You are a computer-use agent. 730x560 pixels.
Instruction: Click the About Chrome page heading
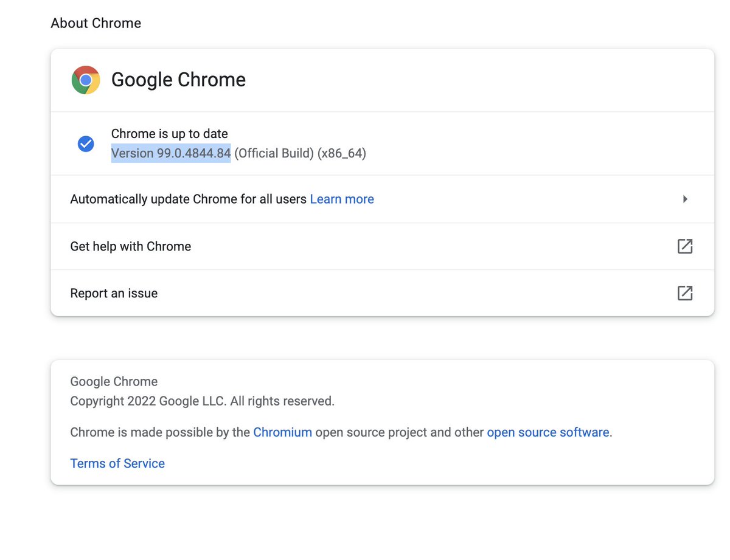click(x=96, y=23)
